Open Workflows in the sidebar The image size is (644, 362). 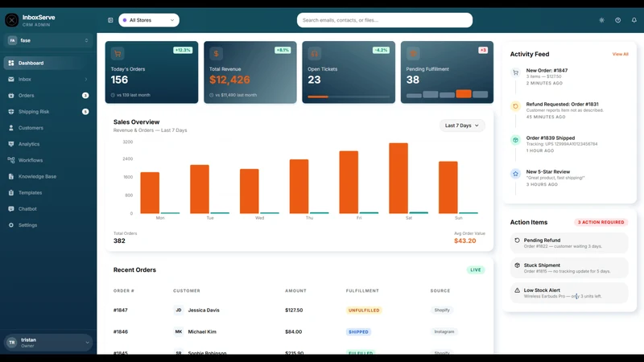coord(47,160)
